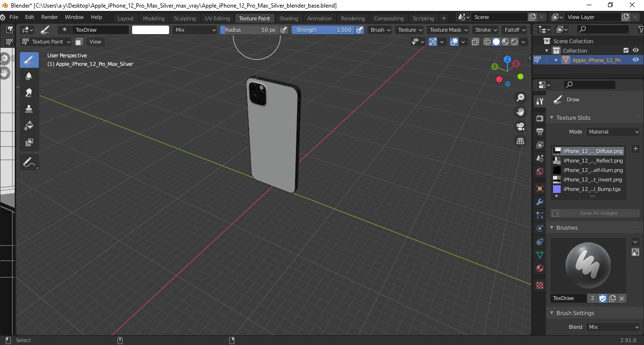Viewport: 644px width, 345px height.
Task: Open the World properties tab
Action: (x=539, y=172)
